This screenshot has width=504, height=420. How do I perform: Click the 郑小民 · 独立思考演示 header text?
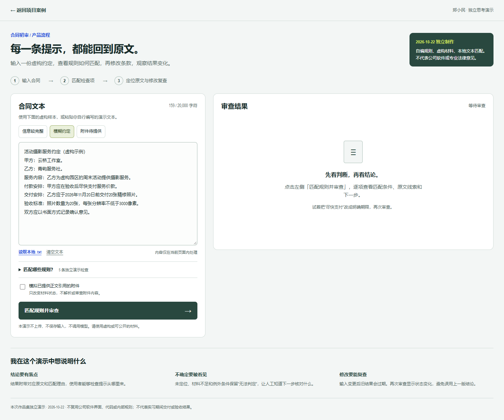pos(473,10)
